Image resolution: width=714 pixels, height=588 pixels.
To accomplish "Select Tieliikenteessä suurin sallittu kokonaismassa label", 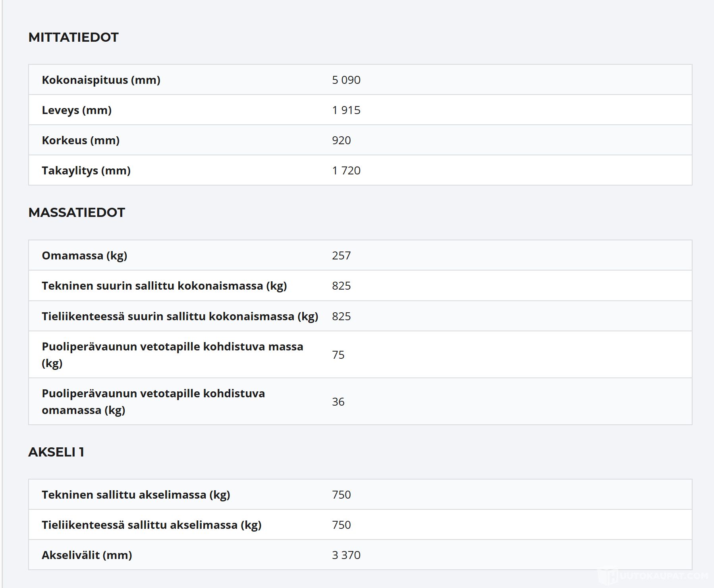I will click(x=180, y=316).
